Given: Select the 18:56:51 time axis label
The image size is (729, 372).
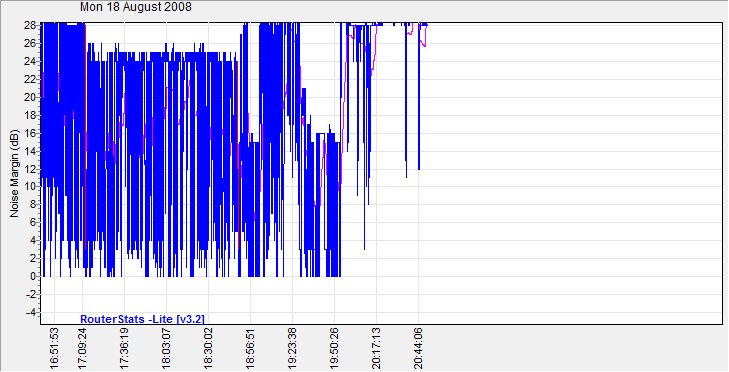Looking at the screenshot, I should (x=250, y=349).
